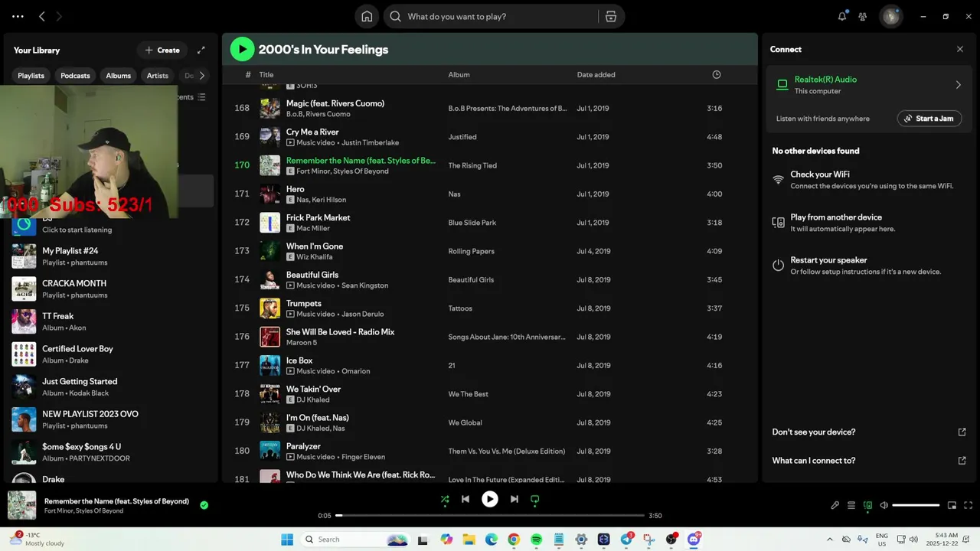Toggle shuffle in the player bar
Viewport: 980px width, 551px height.
[x=445, y=499]
